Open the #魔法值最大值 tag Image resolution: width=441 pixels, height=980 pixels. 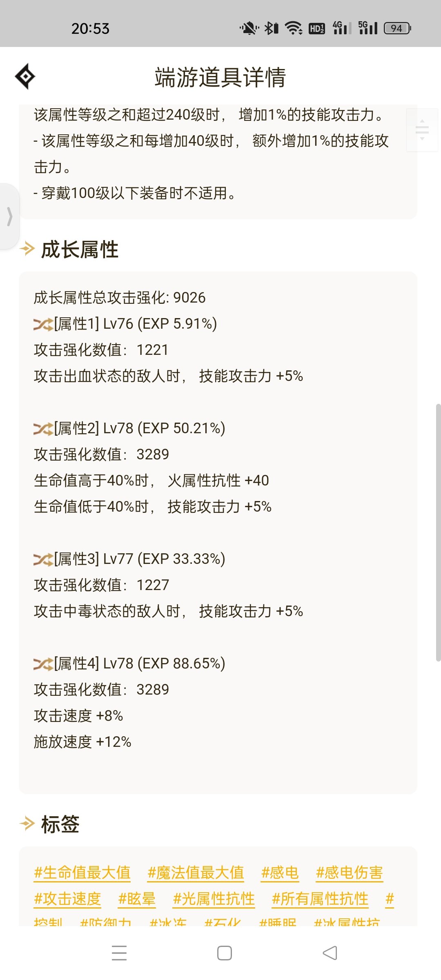[196, 873]
